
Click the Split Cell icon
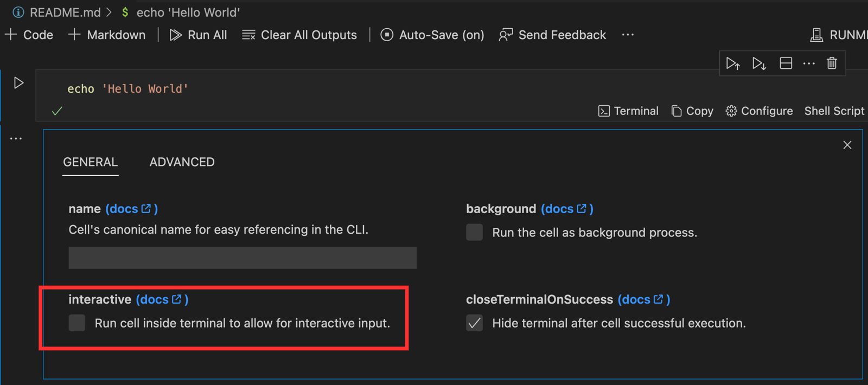coord(785,63)
